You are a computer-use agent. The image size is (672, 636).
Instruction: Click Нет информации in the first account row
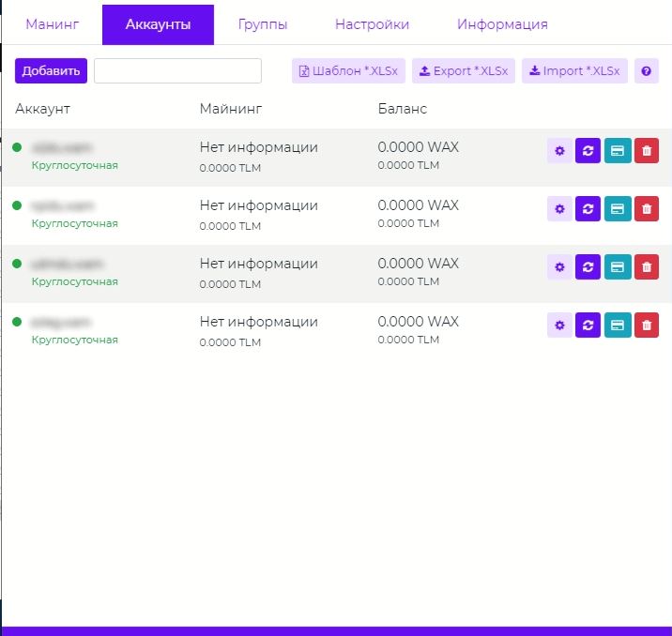click(x=259, y=147)
